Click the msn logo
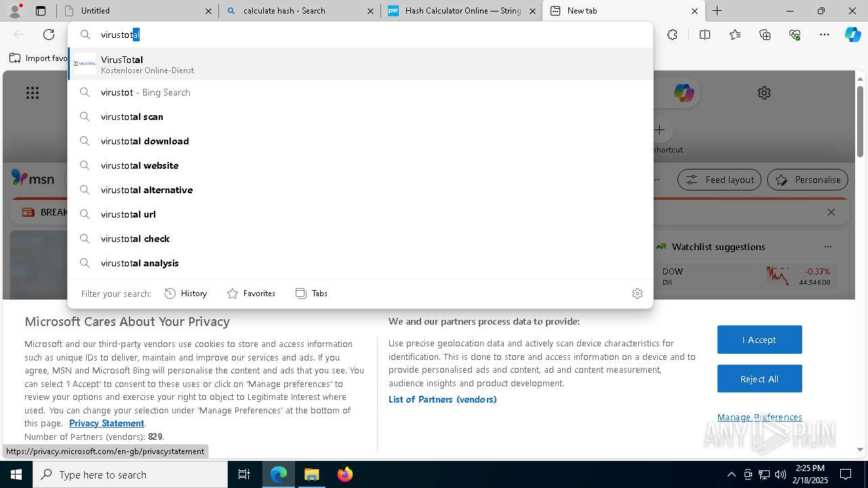The image size is (868, 488). [33, 178]
